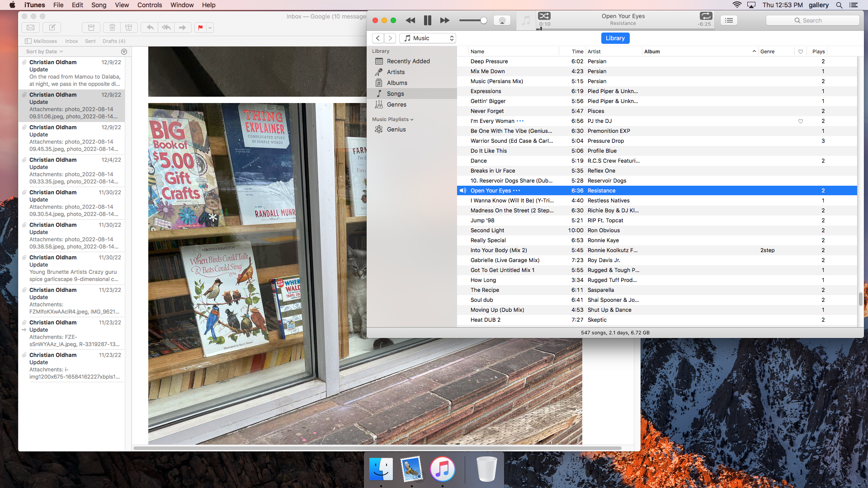The width and height of the screenshot is (868, 488).
Task: Delete the selected Mail message
Action: [112, 28]
